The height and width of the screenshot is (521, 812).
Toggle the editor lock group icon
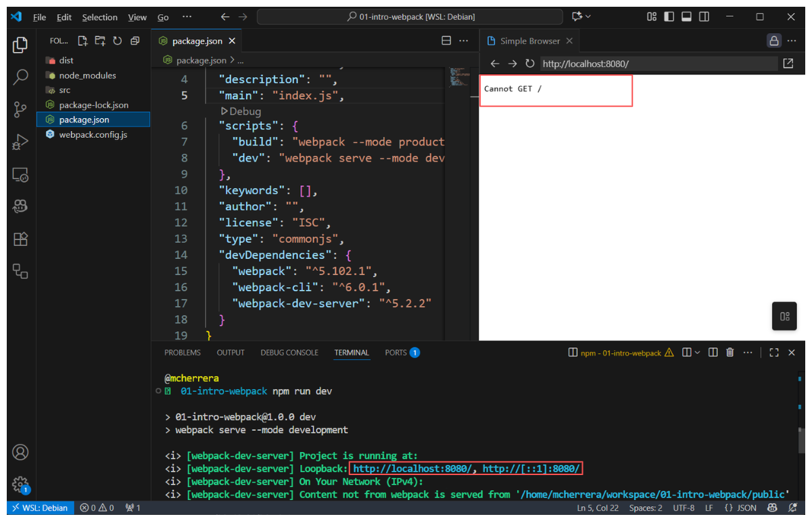pyautogui.click(x=774, y=41)
